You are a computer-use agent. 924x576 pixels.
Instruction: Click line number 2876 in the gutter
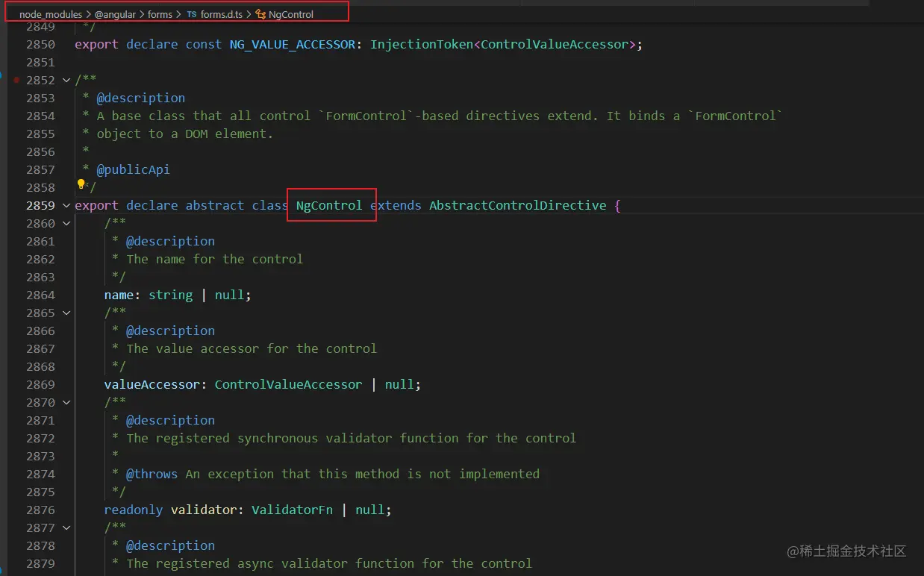pos(40,510)
